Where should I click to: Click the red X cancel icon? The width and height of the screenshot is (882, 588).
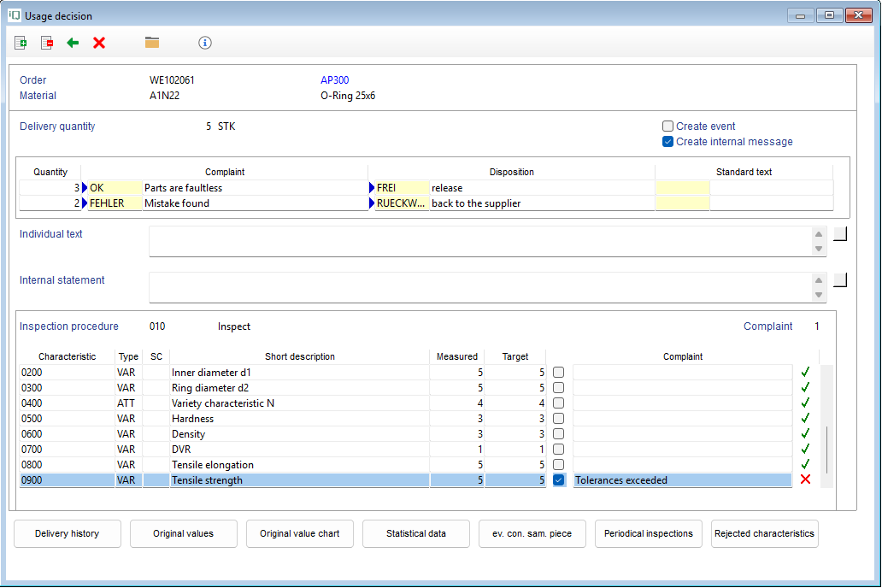(x=99, y=43)
